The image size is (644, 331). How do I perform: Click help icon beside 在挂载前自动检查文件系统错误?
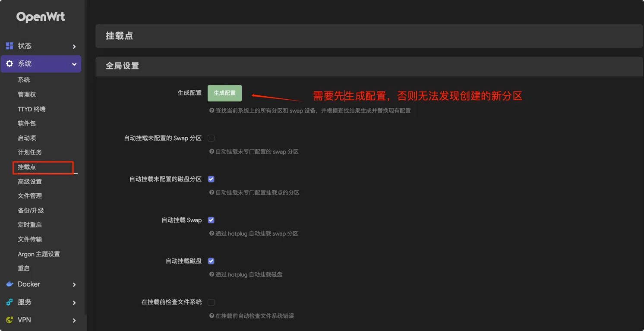click(x=212, y=316)
